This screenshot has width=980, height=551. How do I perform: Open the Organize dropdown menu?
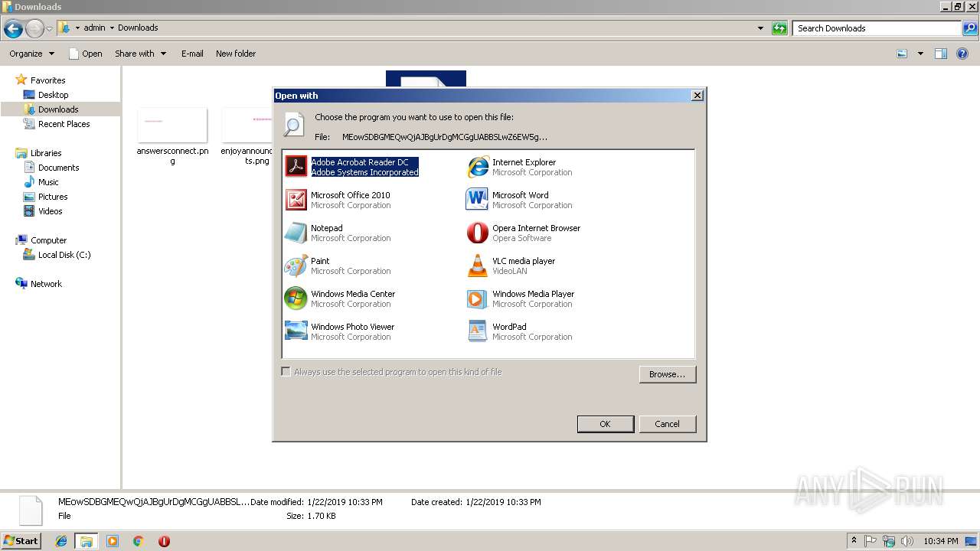click(31, 54)
